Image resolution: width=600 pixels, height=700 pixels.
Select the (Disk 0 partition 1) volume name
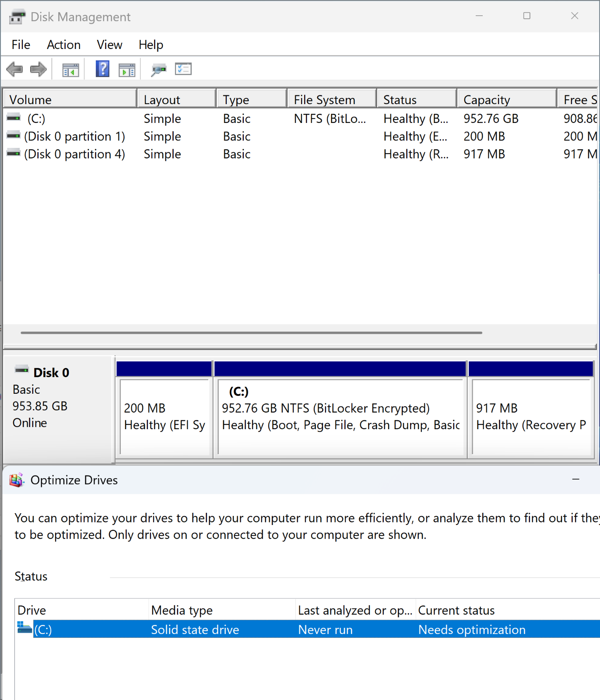point(74,136)
